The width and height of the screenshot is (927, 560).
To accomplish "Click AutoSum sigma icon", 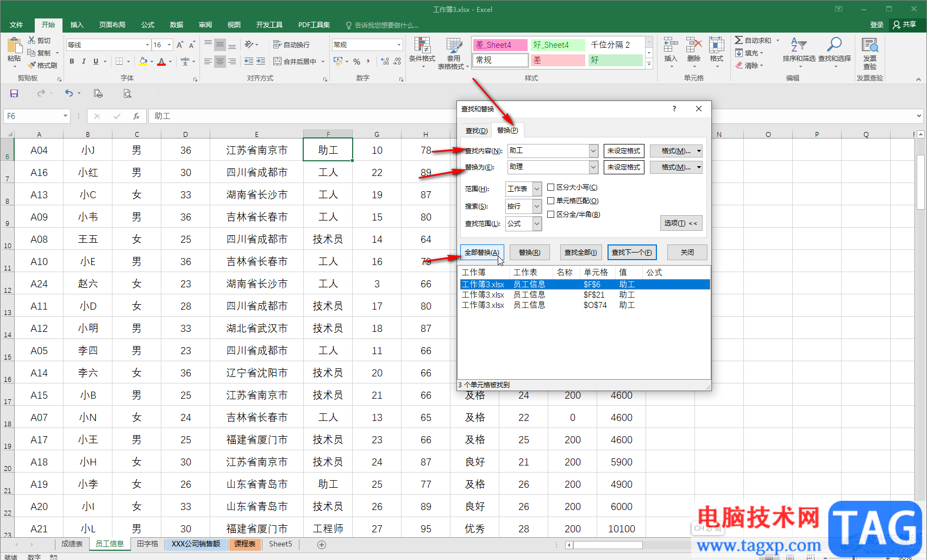I will coord(739,40).
